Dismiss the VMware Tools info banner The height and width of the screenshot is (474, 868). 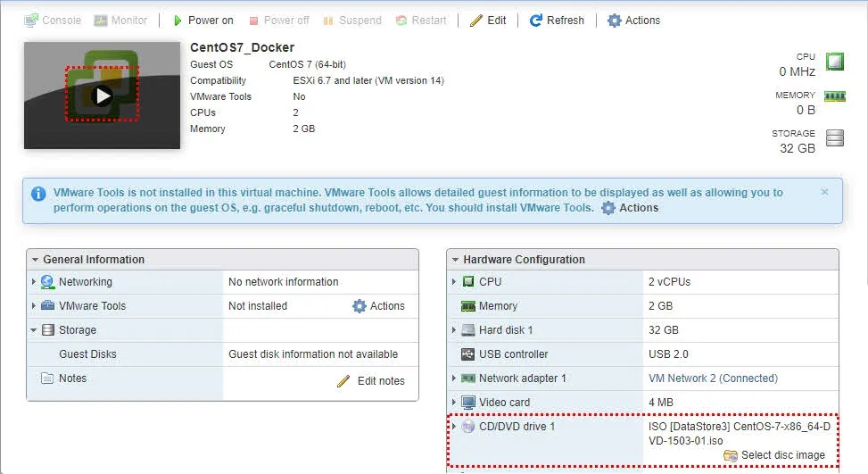click(x=824, y=192)
